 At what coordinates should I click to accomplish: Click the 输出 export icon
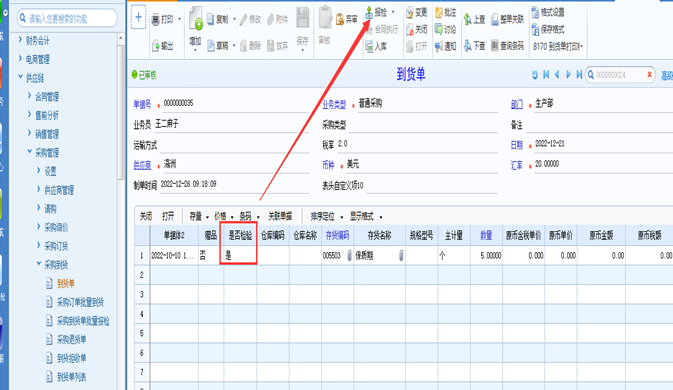tap(156, 46)
